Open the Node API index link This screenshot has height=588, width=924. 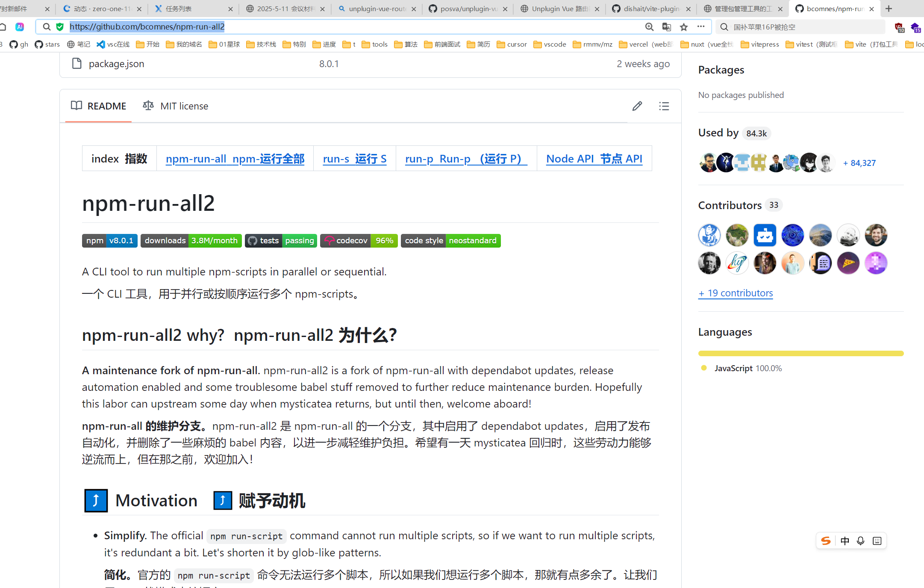click(x=594, y=159)
